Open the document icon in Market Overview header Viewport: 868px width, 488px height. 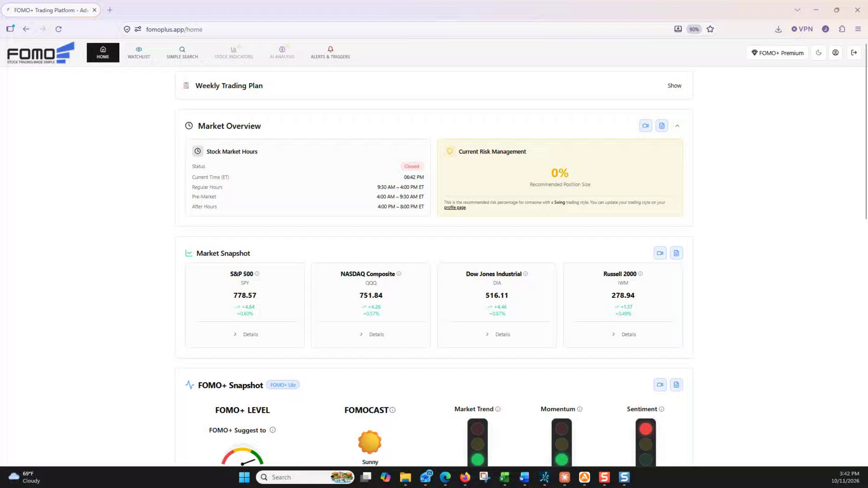point(662,126)
